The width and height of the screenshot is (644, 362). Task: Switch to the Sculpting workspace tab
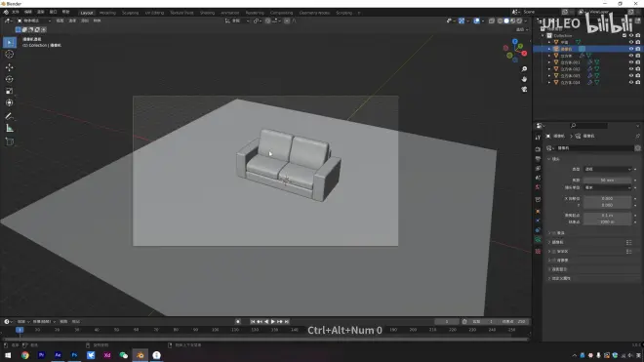coord(130,13)
